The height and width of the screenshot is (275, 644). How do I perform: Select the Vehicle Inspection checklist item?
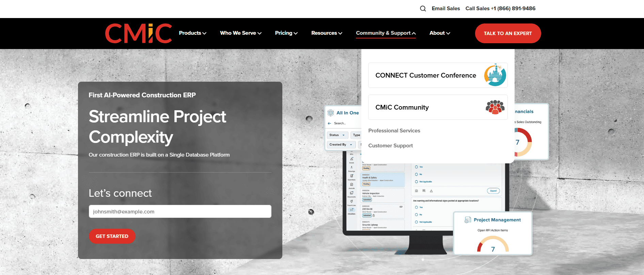[383, 196]
